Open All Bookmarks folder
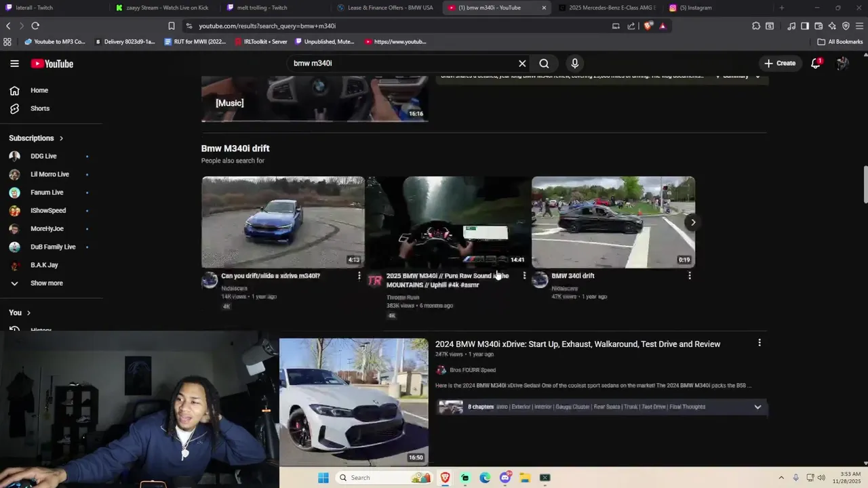This screenshot has height=488, width=868. click(840, 41)
